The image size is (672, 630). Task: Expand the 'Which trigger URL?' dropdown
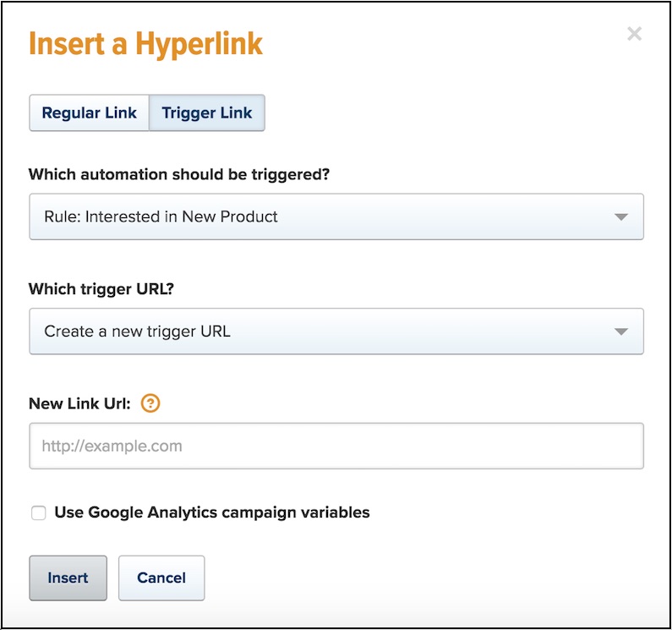coord(336,331)
